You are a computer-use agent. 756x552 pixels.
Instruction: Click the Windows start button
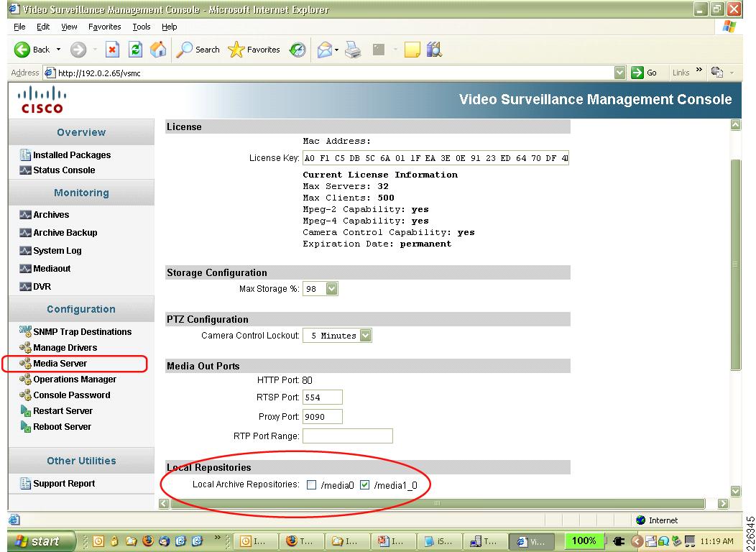pos(42,541)
